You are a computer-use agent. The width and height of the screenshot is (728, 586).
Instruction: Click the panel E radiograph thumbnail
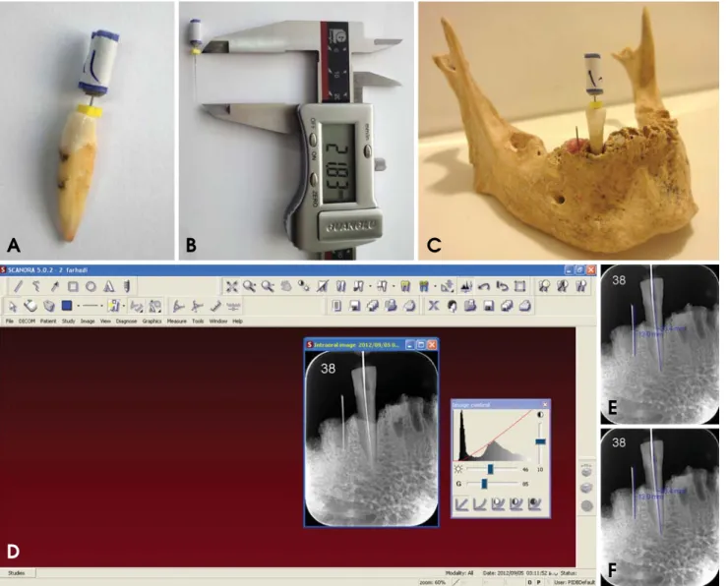click(660, 344)
